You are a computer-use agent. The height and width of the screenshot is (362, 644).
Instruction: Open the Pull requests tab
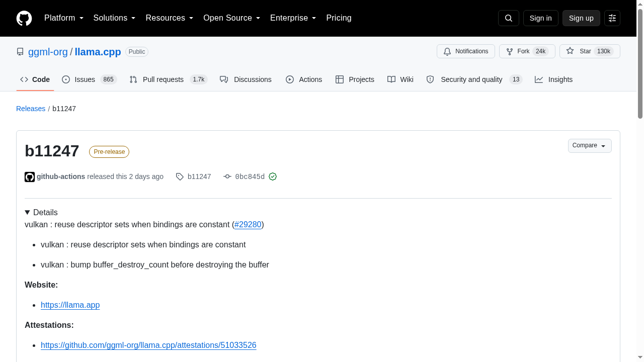(x=168, y=79)
